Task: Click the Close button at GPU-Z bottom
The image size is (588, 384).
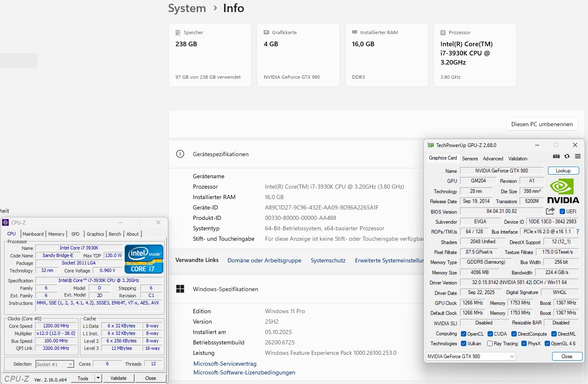Action: [x=567, y=357]
